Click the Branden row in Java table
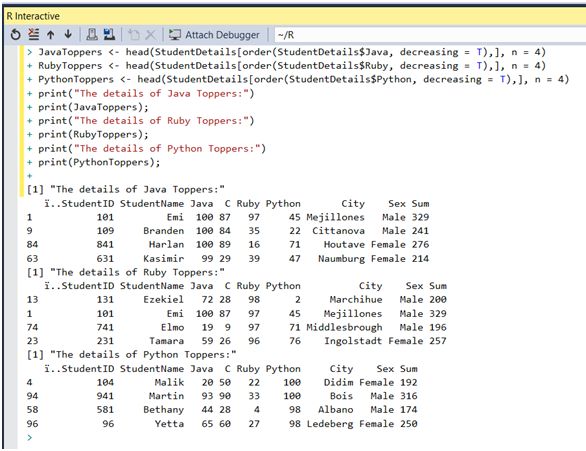Image resolution: width=586 pixels, height=451 pixels. [228, 231]
